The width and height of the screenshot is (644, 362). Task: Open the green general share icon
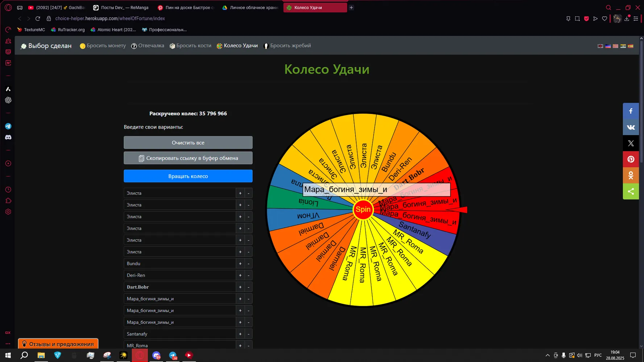[631, 191]
